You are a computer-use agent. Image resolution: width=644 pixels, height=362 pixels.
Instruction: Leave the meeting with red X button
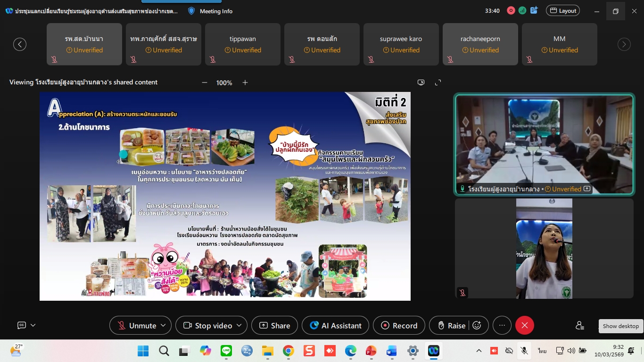click(524, 325)
